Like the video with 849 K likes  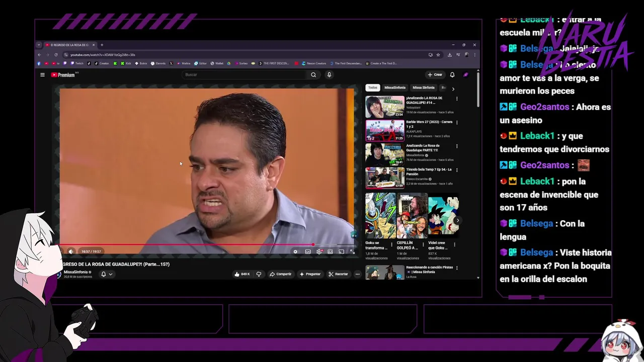242,274
